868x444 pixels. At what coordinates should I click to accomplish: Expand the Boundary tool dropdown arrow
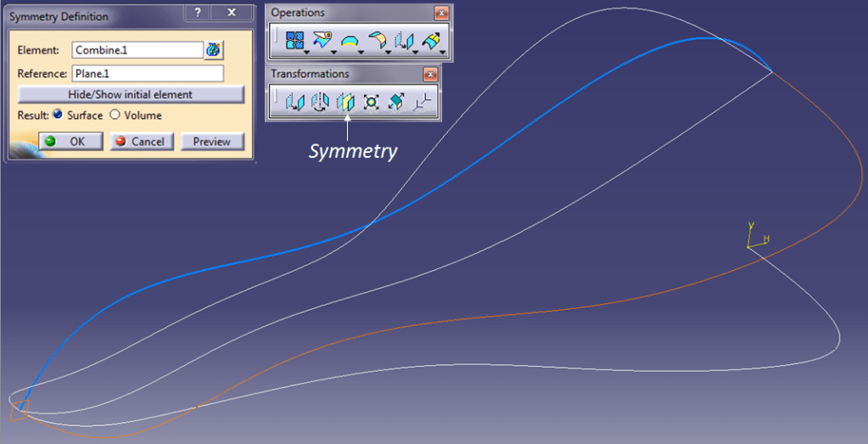[x=361, y=51]
